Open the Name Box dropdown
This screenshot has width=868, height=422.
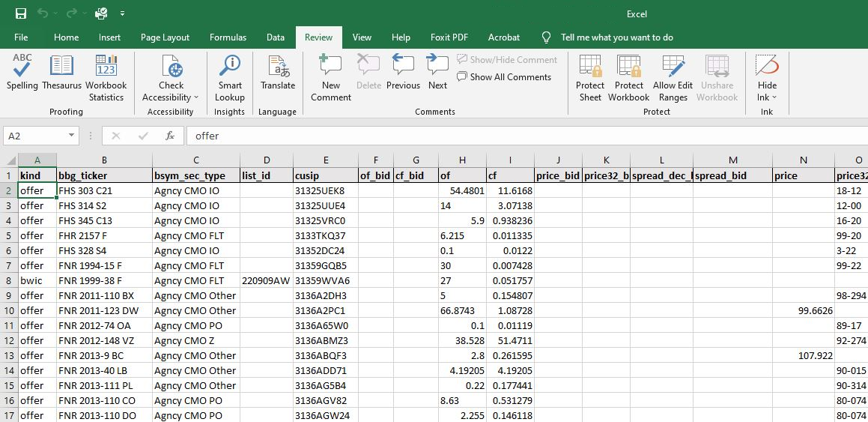pos(72,136)
